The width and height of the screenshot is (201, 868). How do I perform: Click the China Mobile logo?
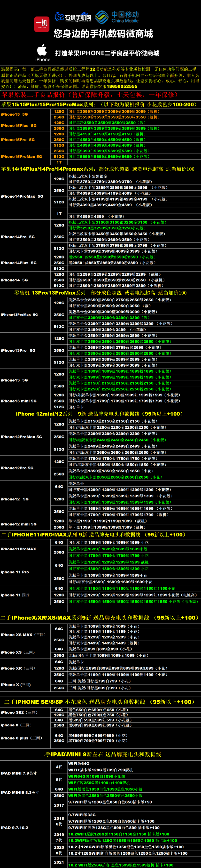pos(117,17)
